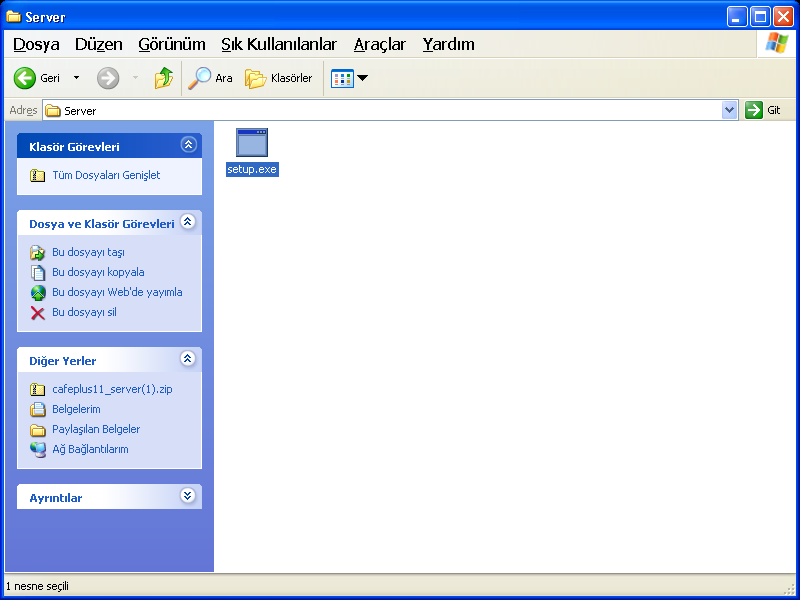Select the setup.exe file icon
This screenshot has height=600, width=800.
(x=252, y=142)
